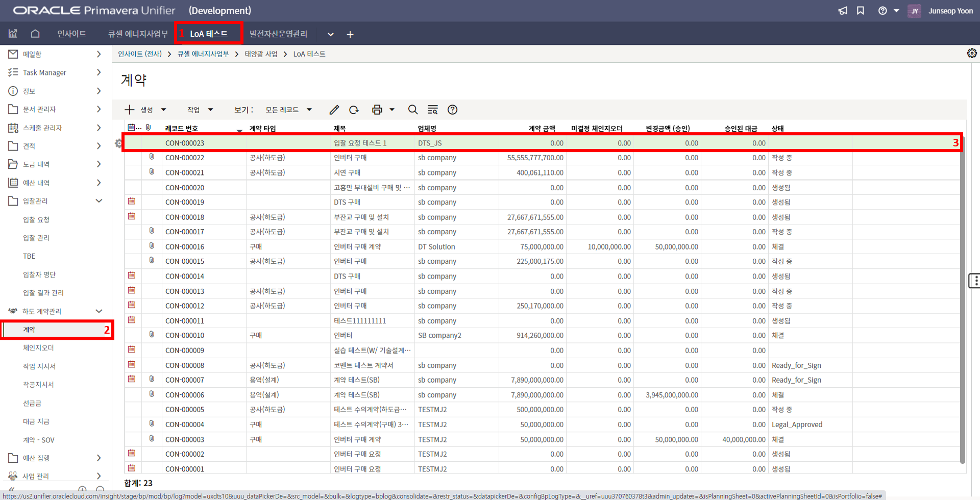980x500 pixels.
Task: Open the find-on-page list icon
Action: (x=432, y=110)
